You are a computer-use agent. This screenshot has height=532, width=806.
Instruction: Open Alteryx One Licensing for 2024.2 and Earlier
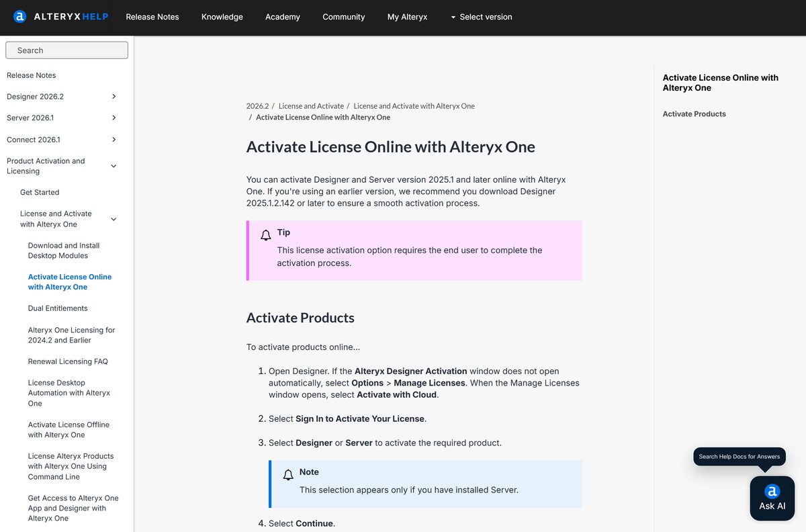coord(71,335)
